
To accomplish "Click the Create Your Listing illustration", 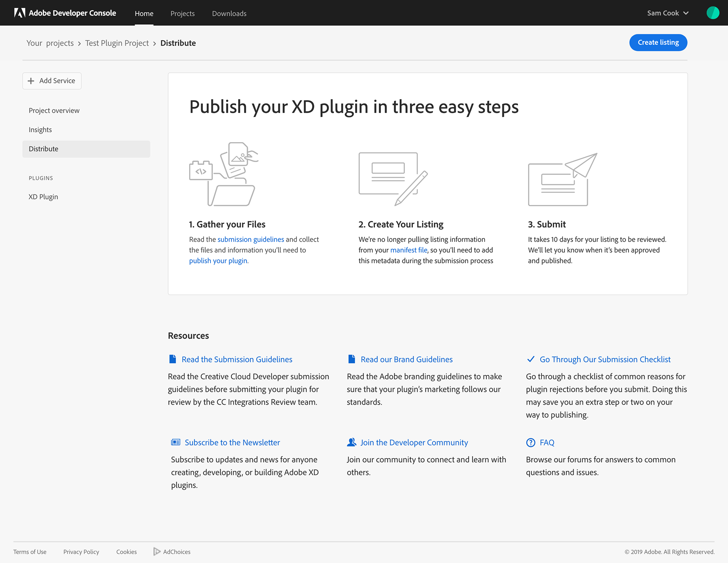I will (393, 179).
